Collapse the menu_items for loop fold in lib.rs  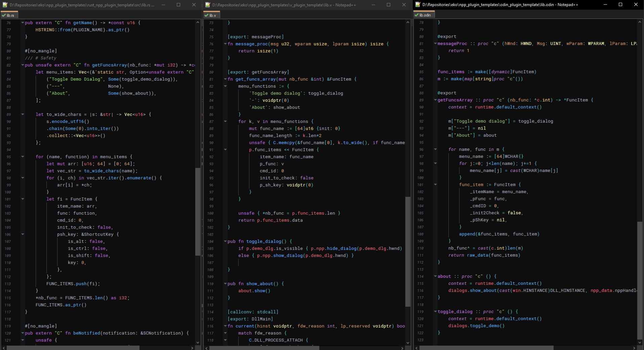(x=23, y=157)
